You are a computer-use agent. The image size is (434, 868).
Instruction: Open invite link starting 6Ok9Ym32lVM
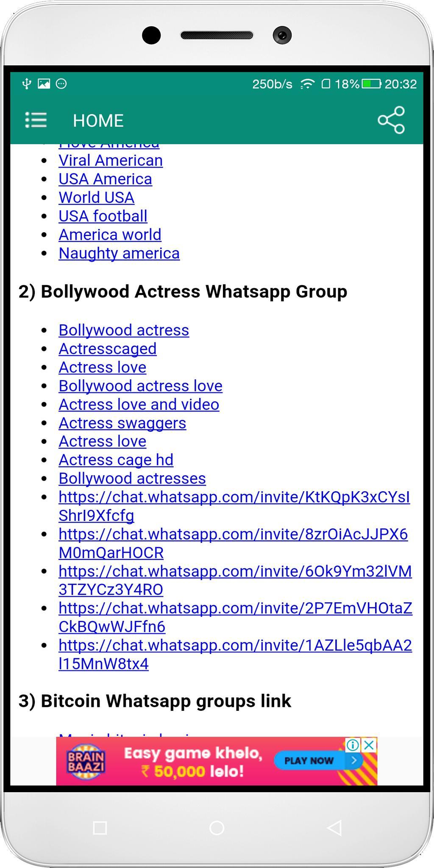click(235, 581)
